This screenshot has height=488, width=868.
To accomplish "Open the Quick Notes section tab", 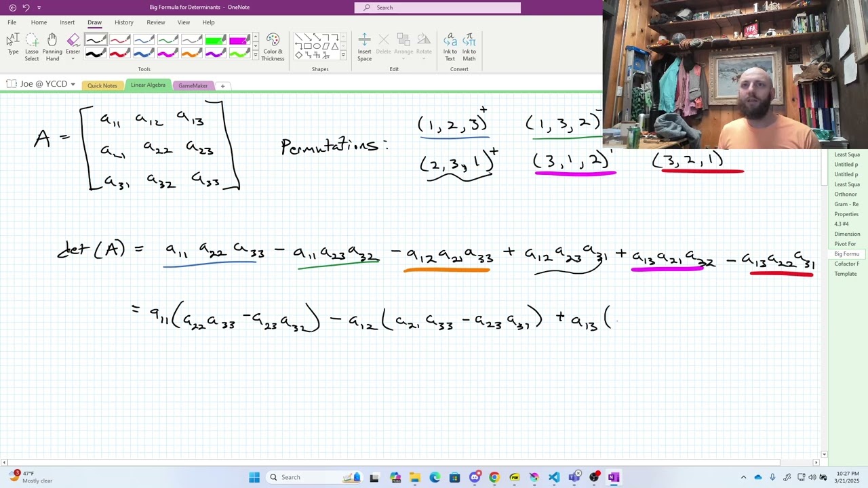I will [102, 85].
